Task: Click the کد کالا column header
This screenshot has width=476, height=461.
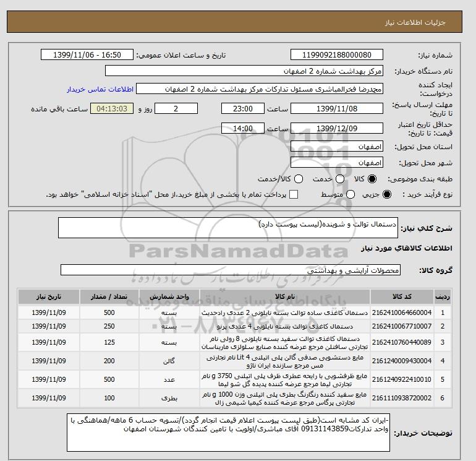Action: pos(402,296)
